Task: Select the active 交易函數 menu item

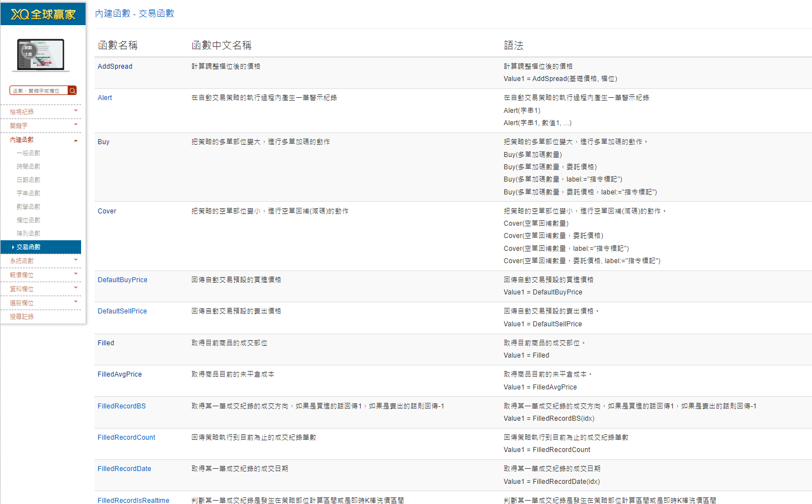Action: tap(29, 247)
